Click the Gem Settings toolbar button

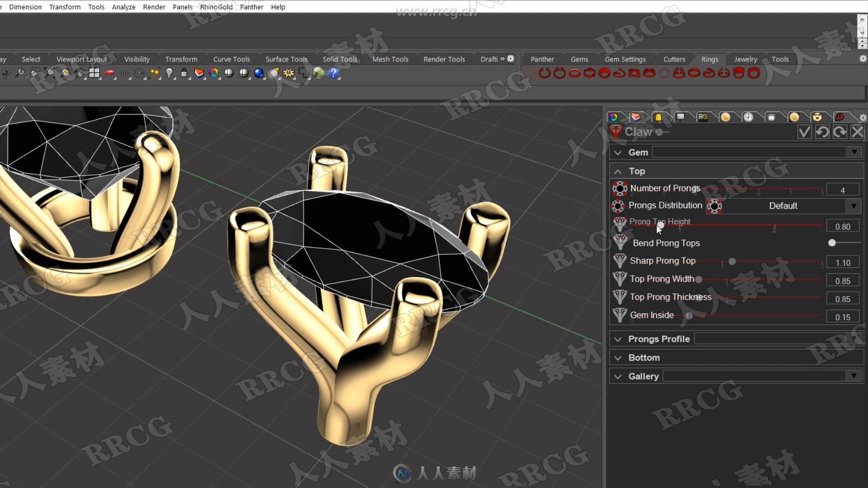625,58
